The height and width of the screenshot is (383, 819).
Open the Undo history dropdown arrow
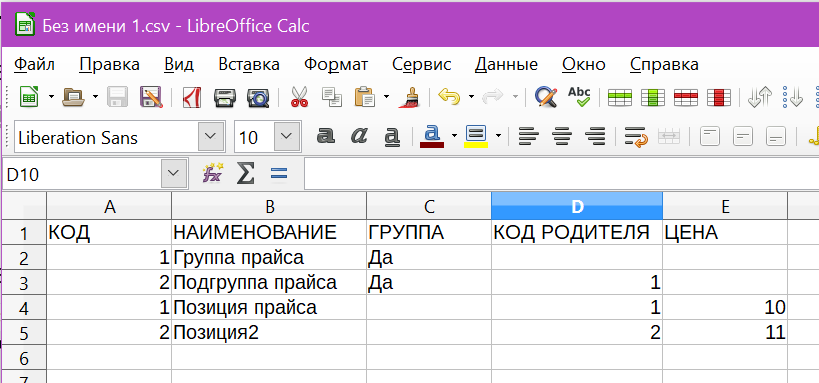click(x=471, y=97)
